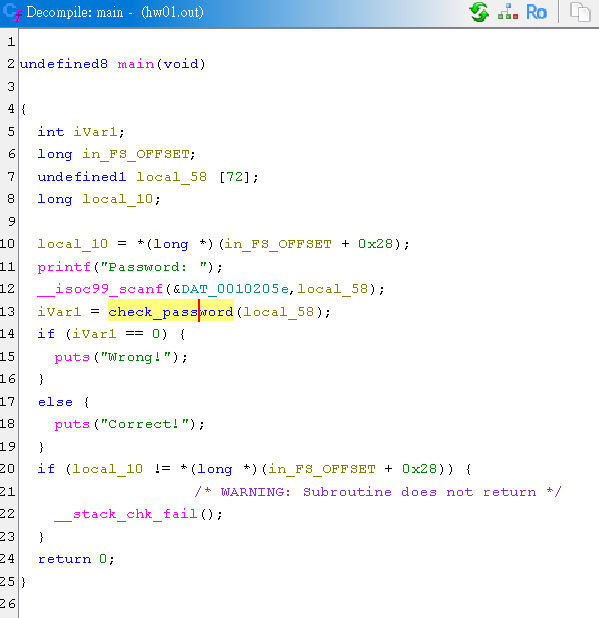Select the printf function call
The width and height of the screenshot is (599, 618).
pos(64,267)
